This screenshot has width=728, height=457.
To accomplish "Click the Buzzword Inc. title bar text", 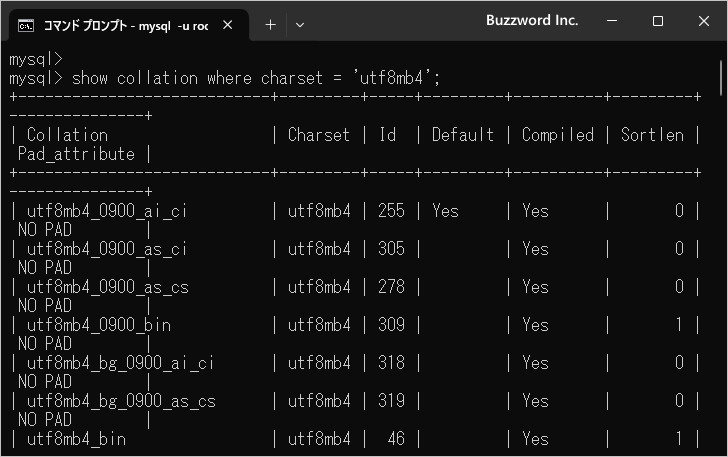I will (531, 21).
